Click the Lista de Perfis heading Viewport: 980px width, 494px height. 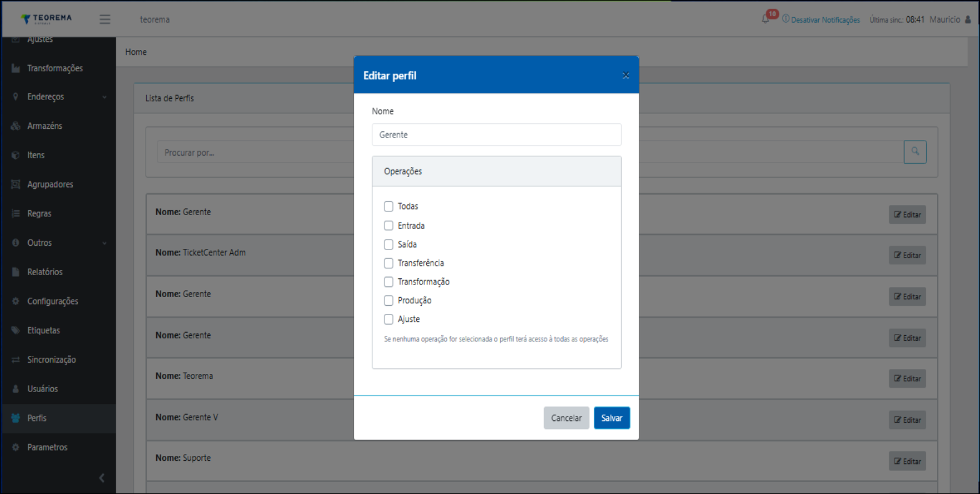tap(169, 98)
